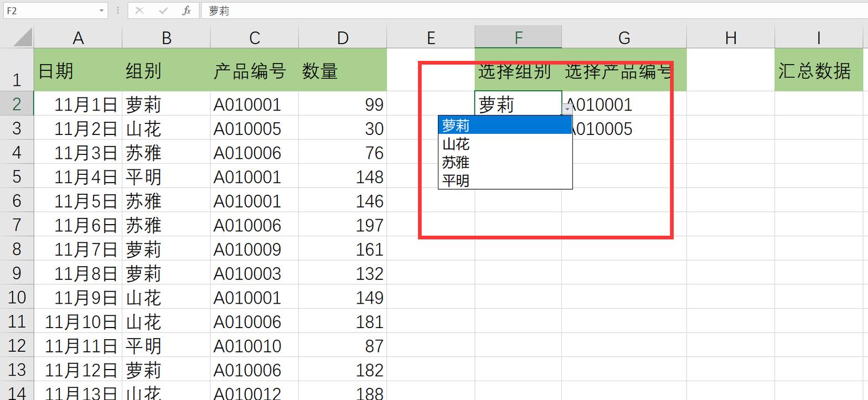Select column C header
Viewport: 868px width, 400px height.
(254, 38)
